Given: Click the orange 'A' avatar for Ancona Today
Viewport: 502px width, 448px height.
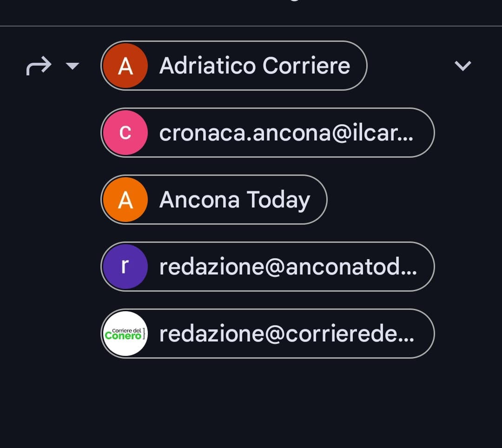Looking at the screenshot, I should click(125, 200).
